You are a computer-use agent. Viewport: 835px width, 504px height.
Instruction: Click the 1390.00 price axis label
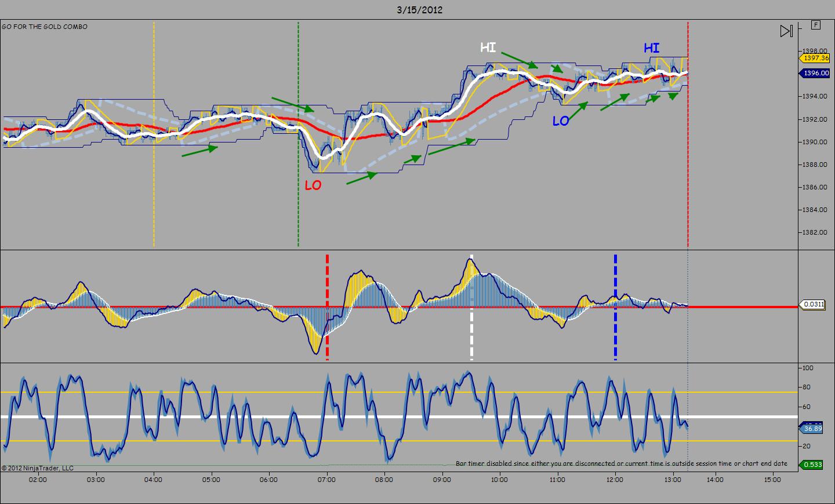click(x=815, y=142)
